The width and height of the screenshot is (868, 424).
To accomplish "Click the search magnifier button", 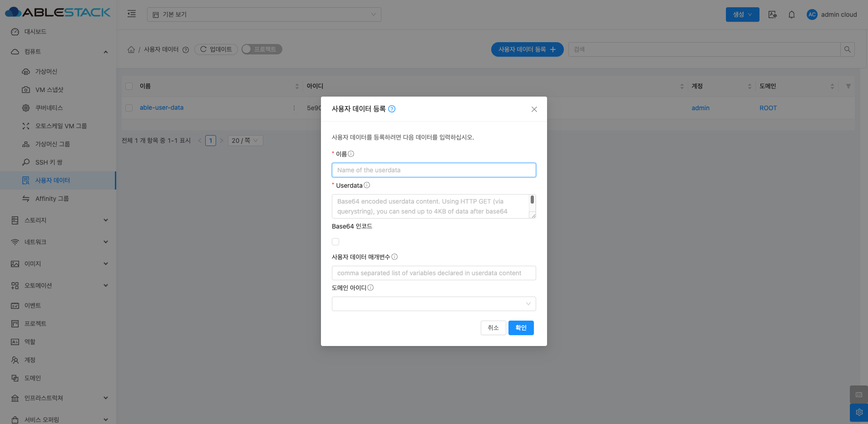I will (847, 49).
